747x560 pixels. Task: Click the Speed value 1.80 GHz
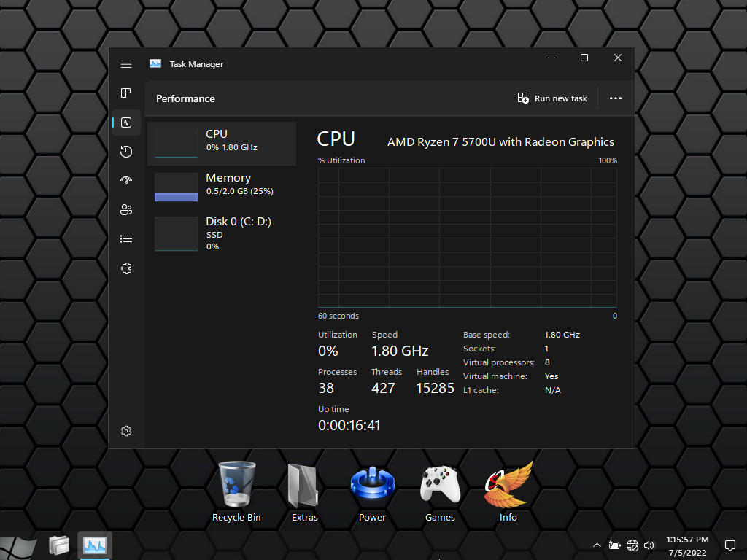[400, 351]
